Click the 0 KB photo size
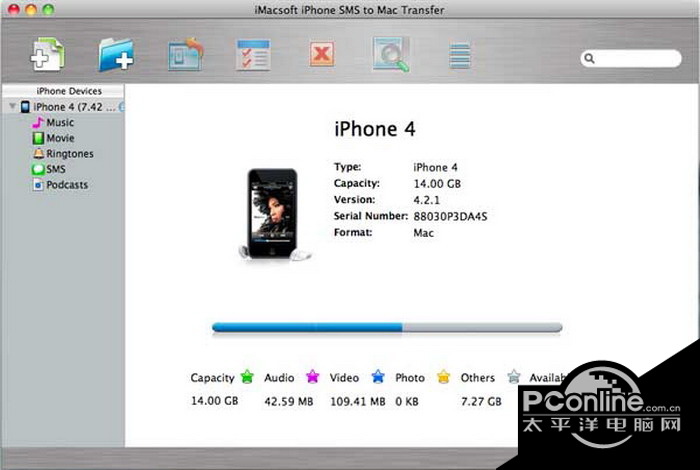The width and height of the screenshot is (700, 470). [x=407, y=401]
